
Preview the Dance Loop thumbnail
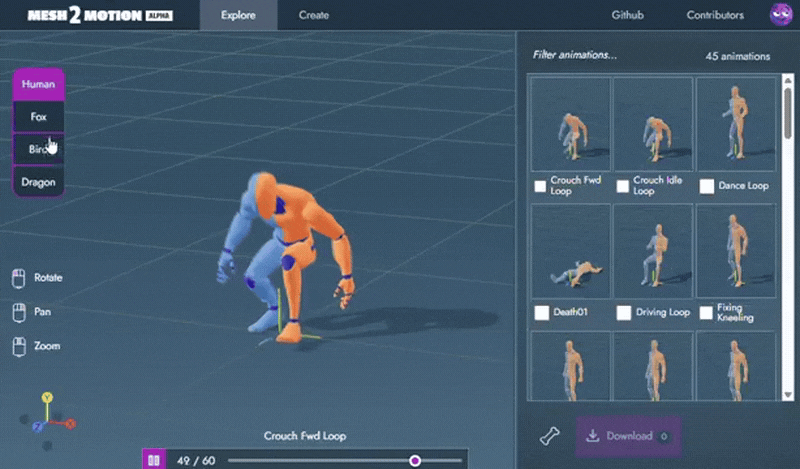[x=736, y=124]
